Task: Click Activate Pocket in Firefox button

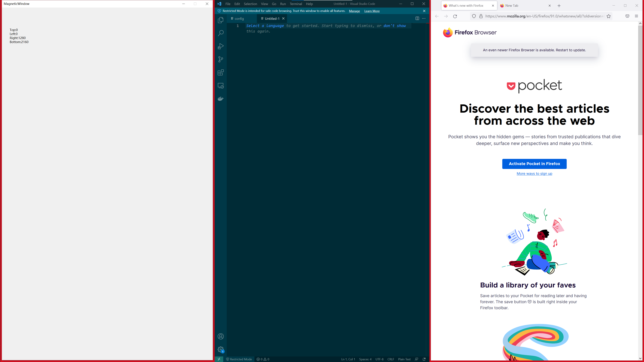Action: click(x=534, y=164)
